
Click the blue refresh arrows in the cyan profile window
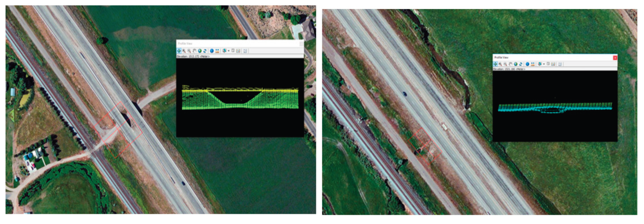521,64
